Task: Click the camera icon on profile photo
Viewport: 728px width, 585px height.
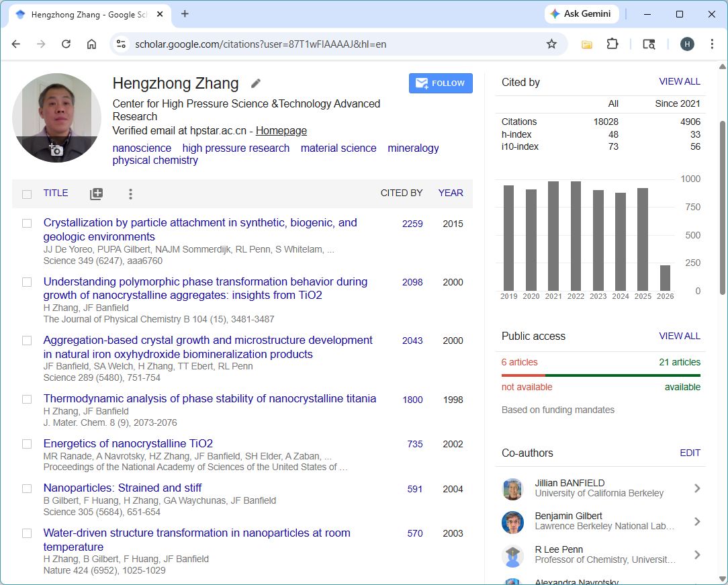Action: pos(56,150)
